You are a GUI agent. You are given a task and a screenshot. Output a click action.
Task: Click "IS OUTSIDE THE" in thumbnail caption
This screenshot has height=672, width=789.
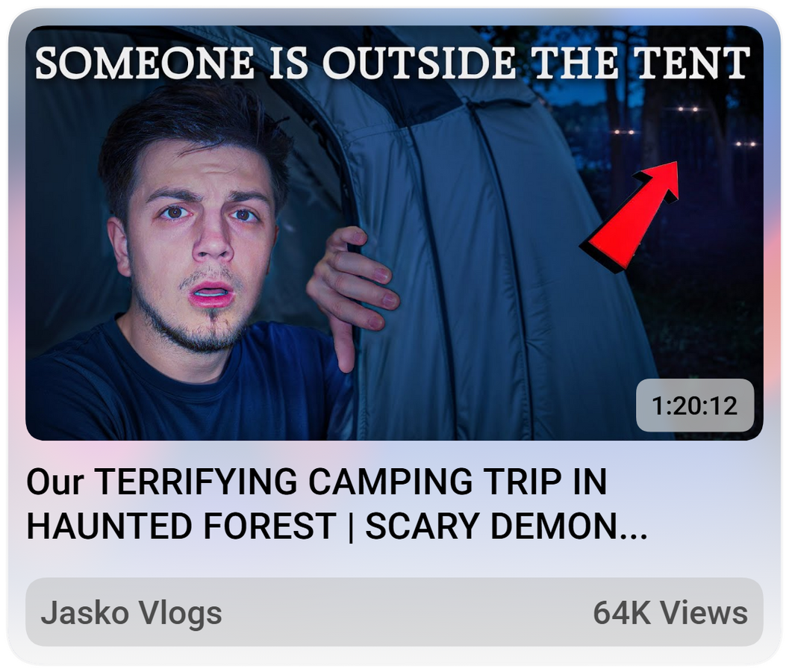(x=443, y=63)
